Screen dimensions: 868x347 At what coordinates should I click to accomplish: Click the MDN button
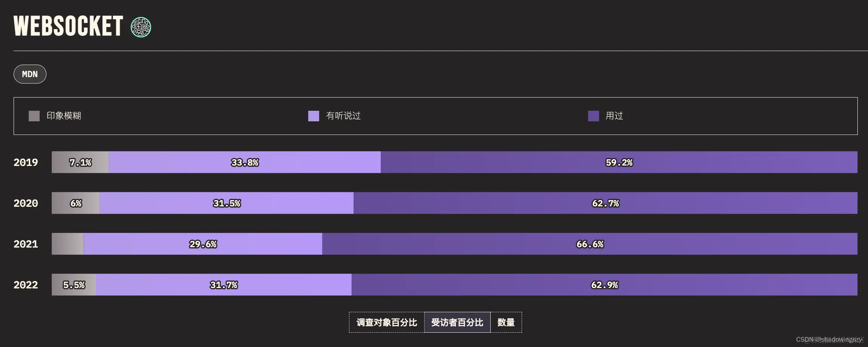pos(30,74)
